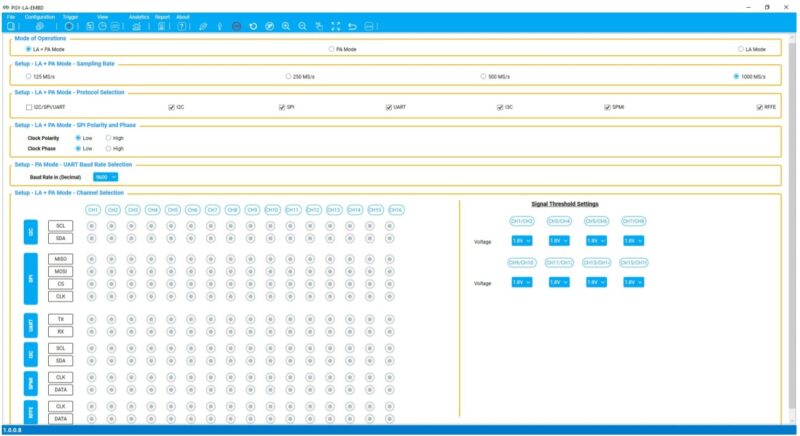Viewport: 800px width, 436px height.
Task: Uncheck the SPI protocol checkbox
Action: (x=282, y=107)
